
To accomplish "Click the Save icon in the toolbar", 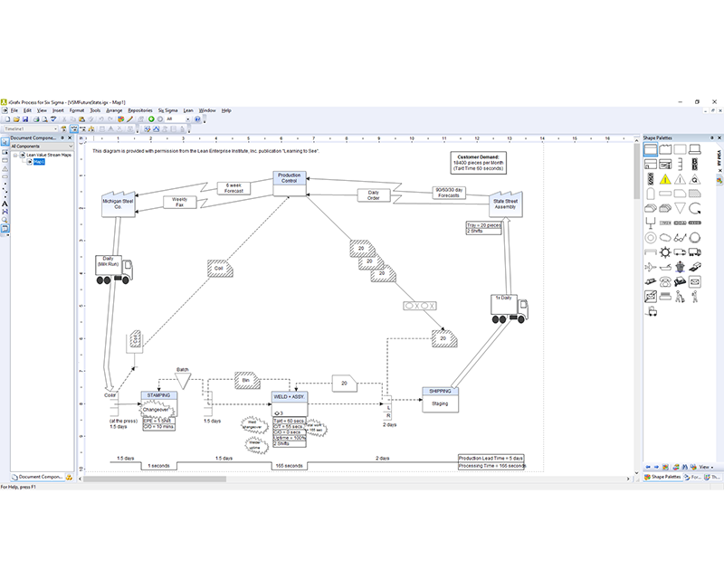I will [x=25, y=119].
